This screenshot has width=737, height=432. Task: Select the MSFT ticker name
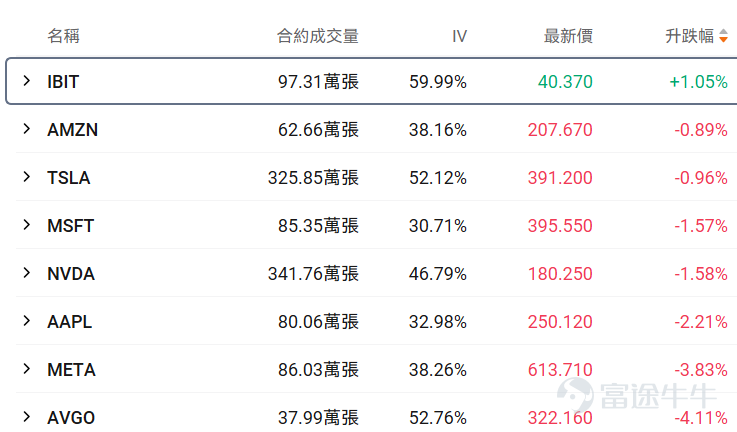tap(71, 226)
